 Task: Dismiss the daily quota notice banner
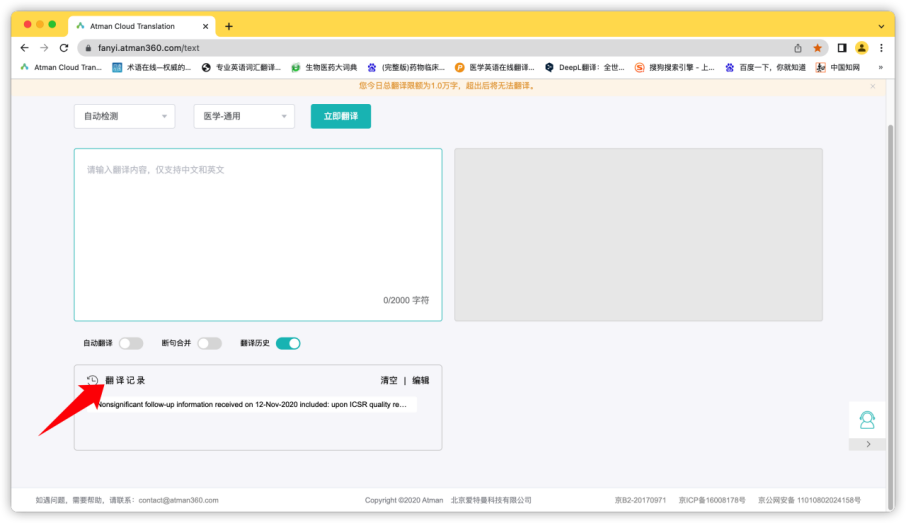click(x=873, y=86)
